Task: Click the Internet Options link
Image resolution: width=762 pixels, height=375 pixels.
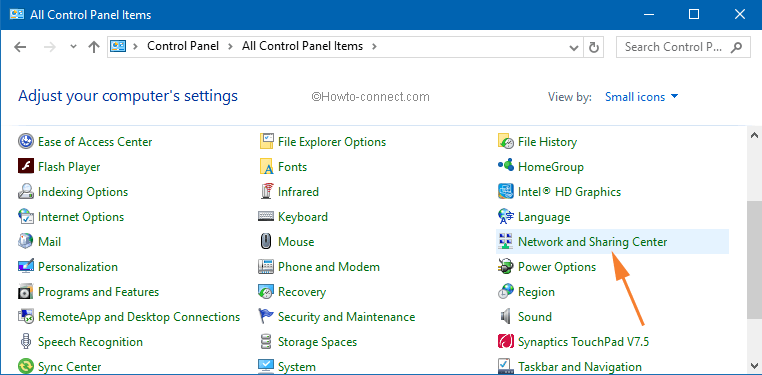Action: coord(81,217)
